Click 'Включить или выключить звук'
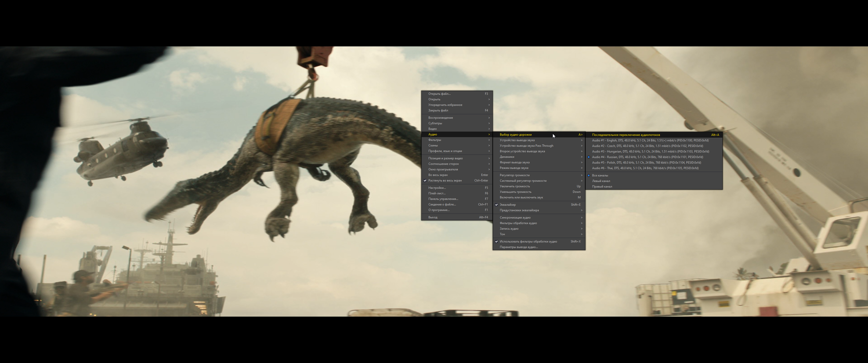868x363 pixels. tap(539, 197)
